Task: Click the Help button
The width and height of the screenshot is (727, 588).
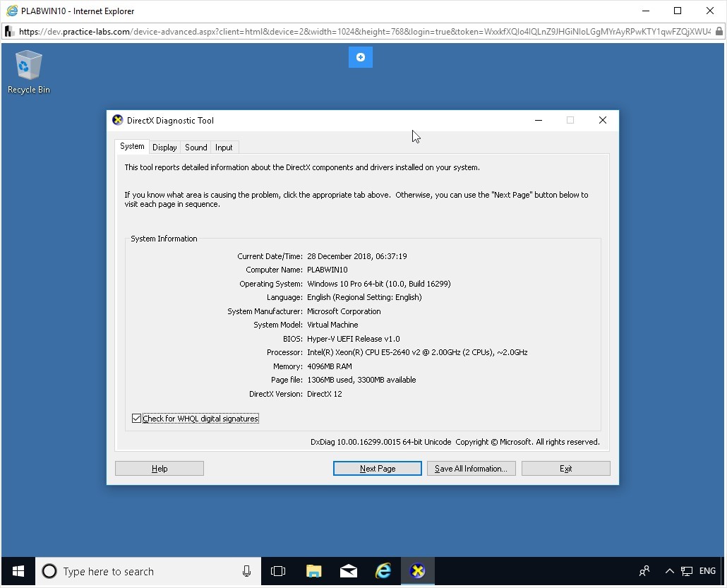Action: click(160, 469)
